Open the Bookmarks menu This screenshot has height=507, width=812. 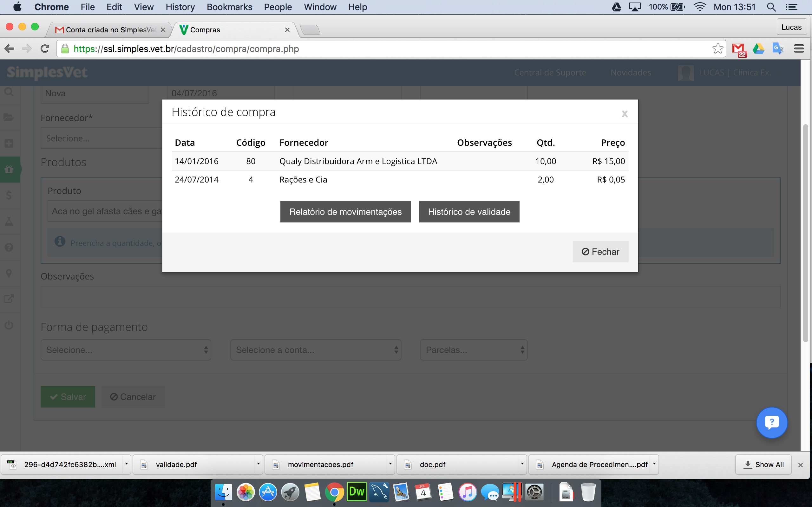pyautogui.click(x=229, y=7)
